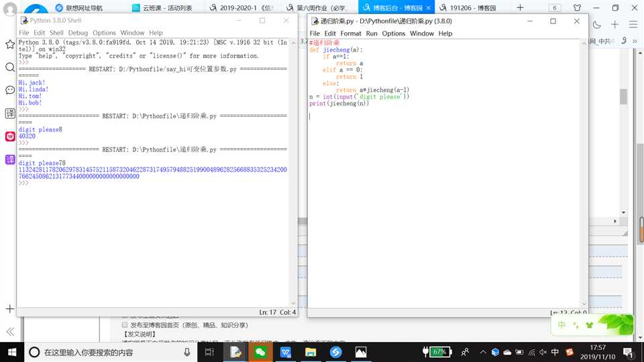644x362 pixels.
Task: Open Task View on the taskbar
Action: pyautogui.click(x=209, y=352)
